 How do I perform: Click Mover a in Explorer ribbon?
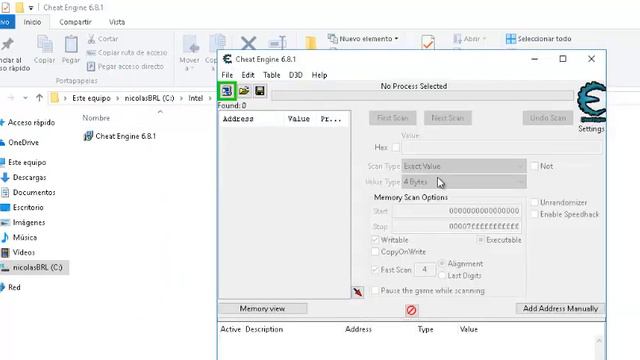click(190, 53)
